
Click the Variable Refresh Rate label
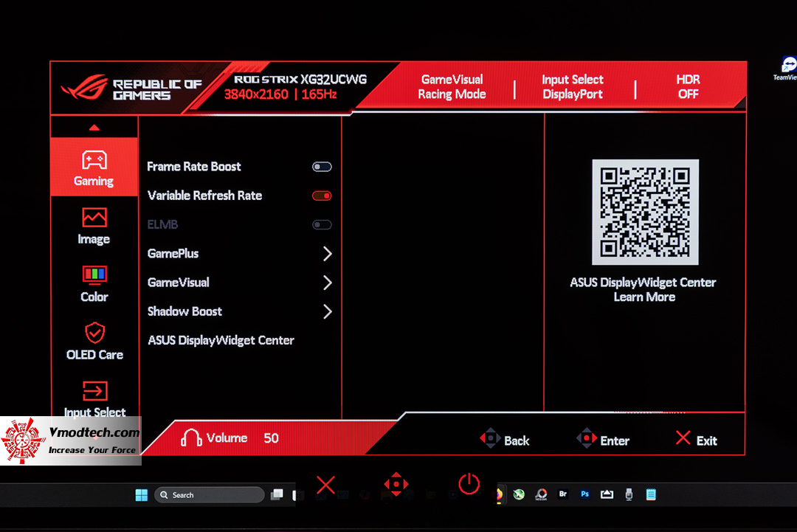point(204,196)
